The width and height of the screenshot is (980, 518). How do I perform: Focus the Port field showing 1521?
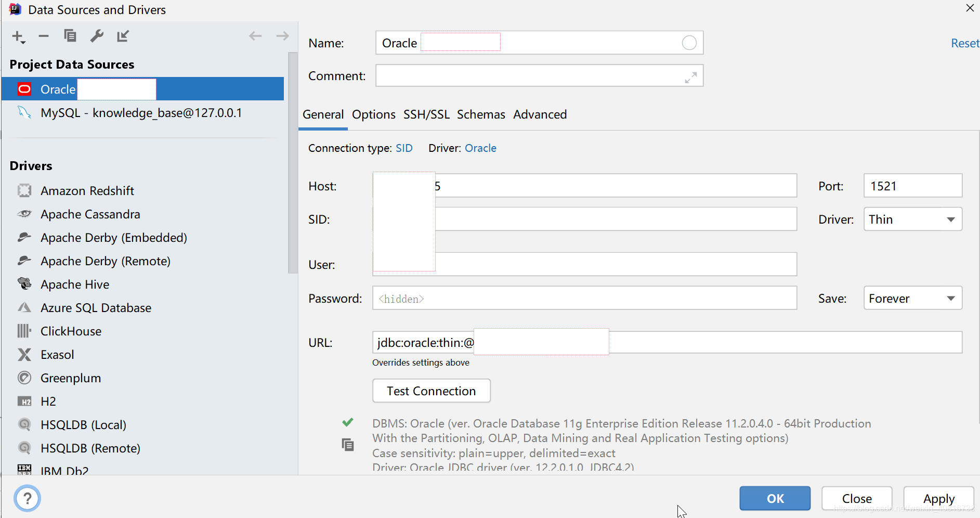pos(913,186)
